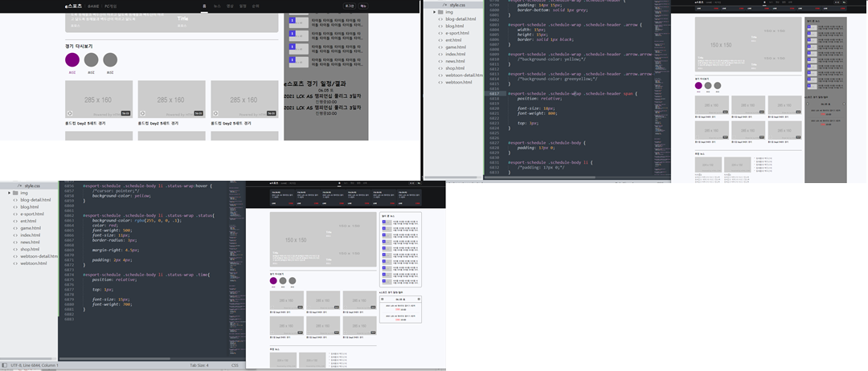Expand the img folder arrow in upper sidebar
The image size is (868, 371).
tap(435, 12)
